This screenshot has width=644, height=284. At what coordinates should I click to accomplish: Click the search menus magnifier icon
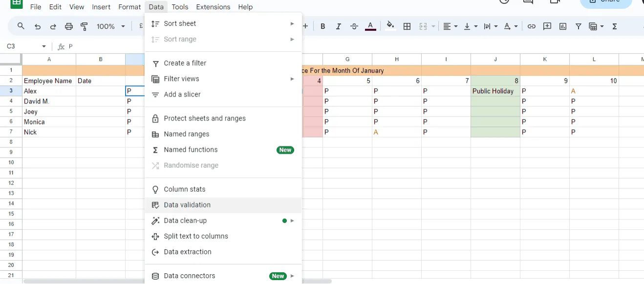click(21, 26)
